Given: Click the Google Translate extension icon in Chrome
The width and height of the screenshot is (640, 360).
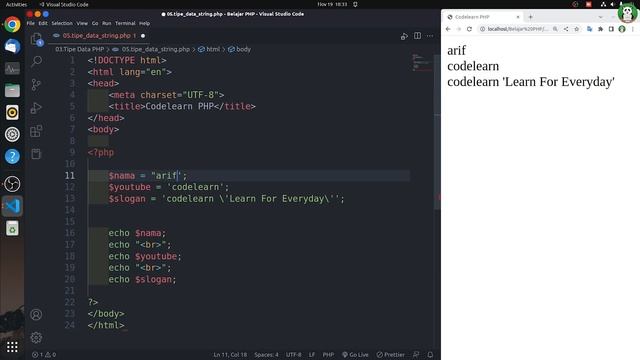Looking at the screenshot, I should coord(589,29).
